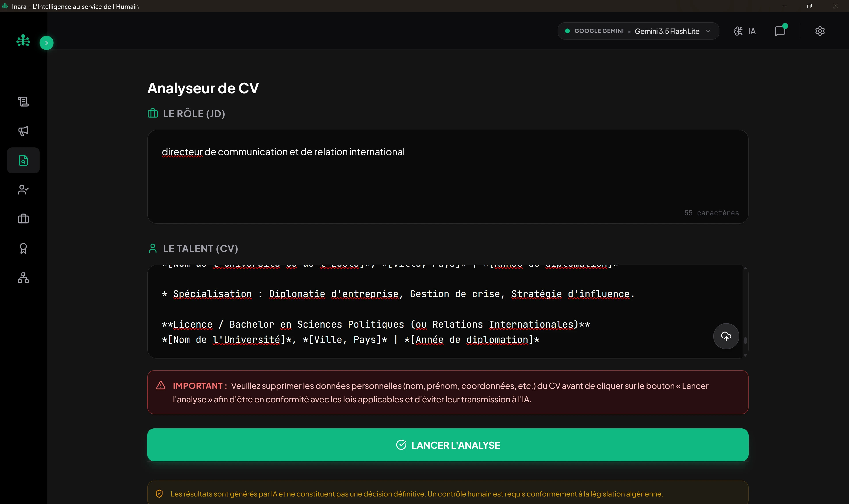Click the 'LE TALENT (CV)' label
This screenshot has height=504, width=849.
(x=200, y=248)
